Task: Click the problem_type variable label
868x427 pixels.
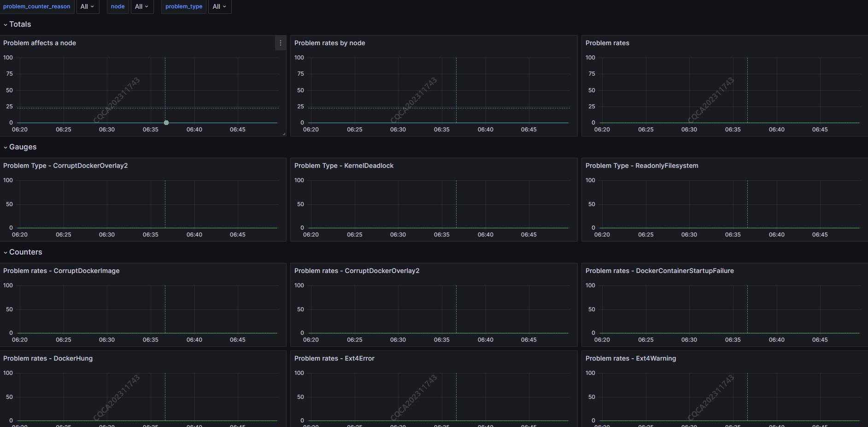Action: (184, 6)
